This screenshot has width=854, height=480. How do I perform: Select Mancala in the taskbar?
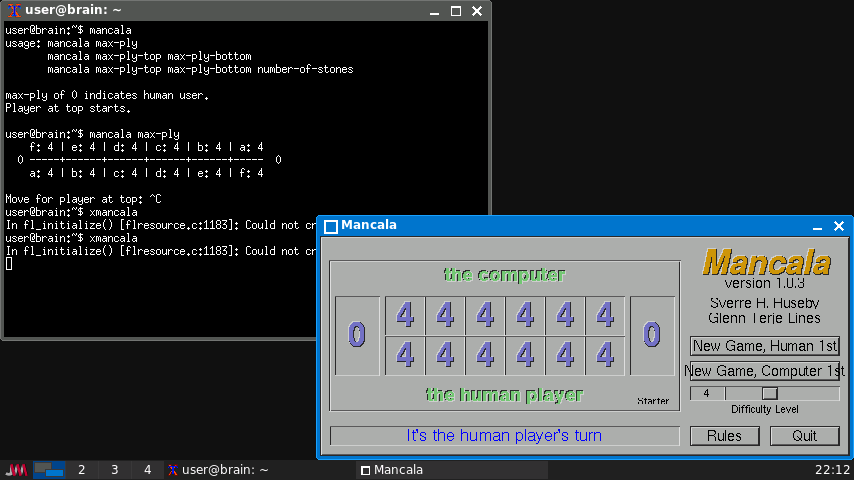coord(452,470)
